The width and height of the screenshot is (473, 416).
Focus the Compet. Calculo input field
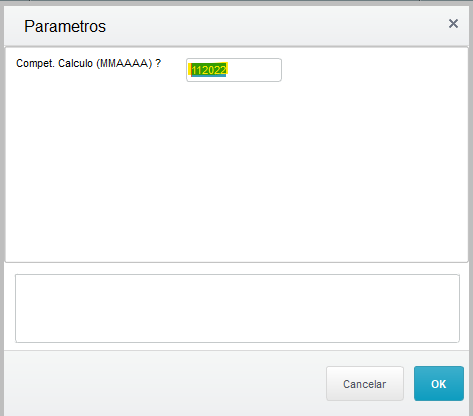234,70
